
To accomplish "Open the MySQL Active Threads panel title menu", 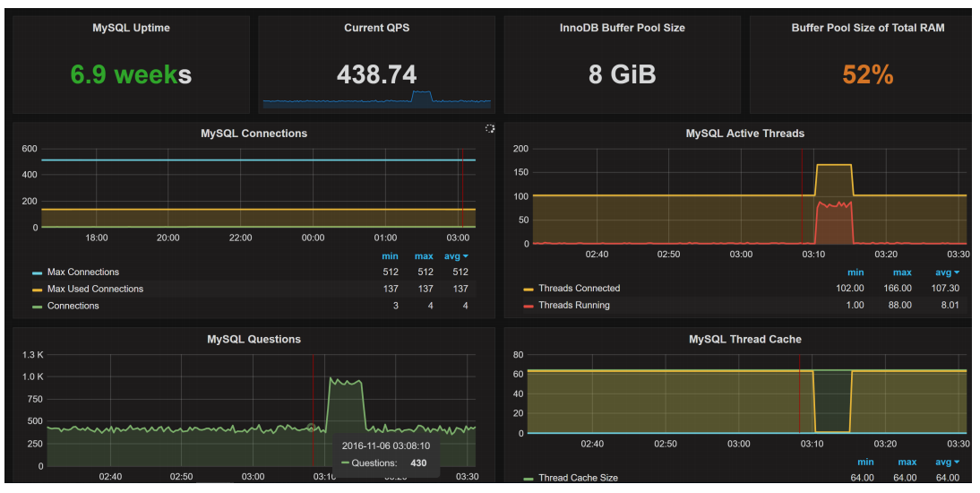I will pos(744,134).
